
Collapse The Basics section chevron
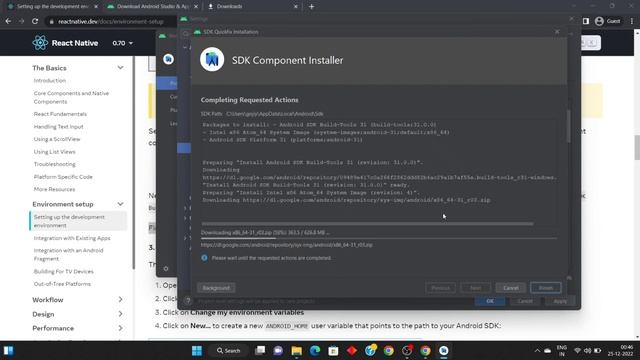[x=120, y=68]
